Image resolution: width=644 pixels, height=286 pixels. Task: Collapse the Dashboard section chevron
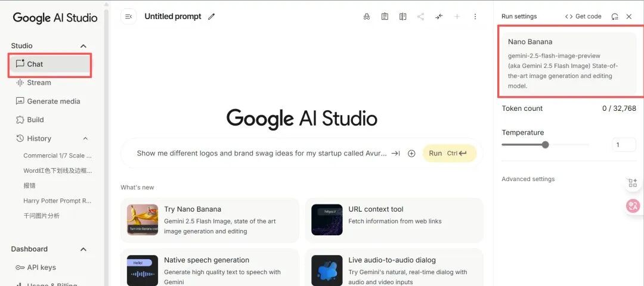(x=83, y=249)
